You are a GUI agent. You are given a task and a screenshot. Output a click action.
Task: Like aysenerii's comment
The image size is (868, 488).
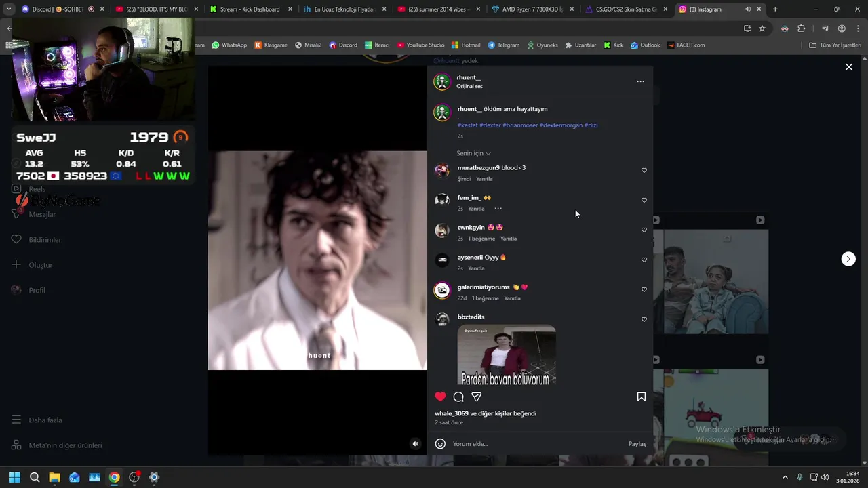(x=644, y=260)
